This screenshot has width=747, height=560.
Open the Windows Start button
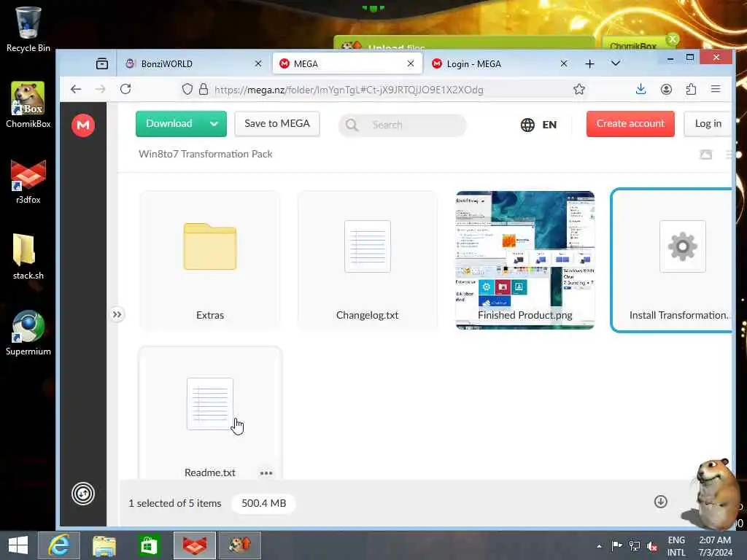(18, 545)
